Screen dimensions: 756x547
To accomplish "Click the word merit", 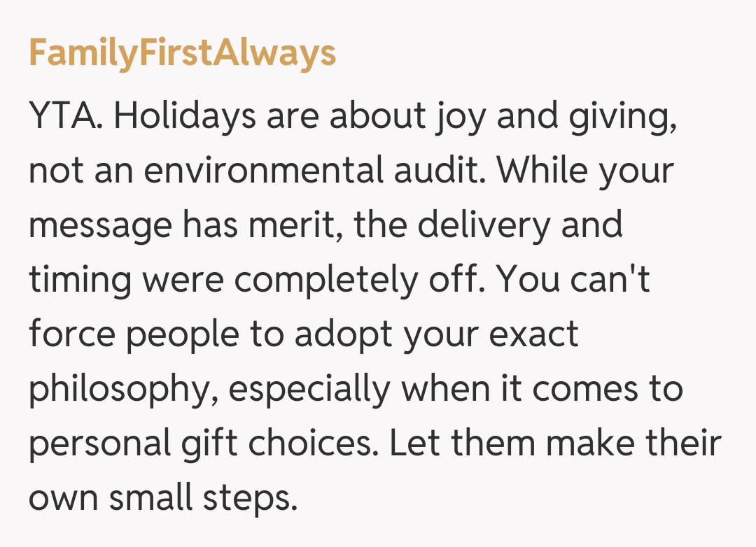I will point(293,226).
